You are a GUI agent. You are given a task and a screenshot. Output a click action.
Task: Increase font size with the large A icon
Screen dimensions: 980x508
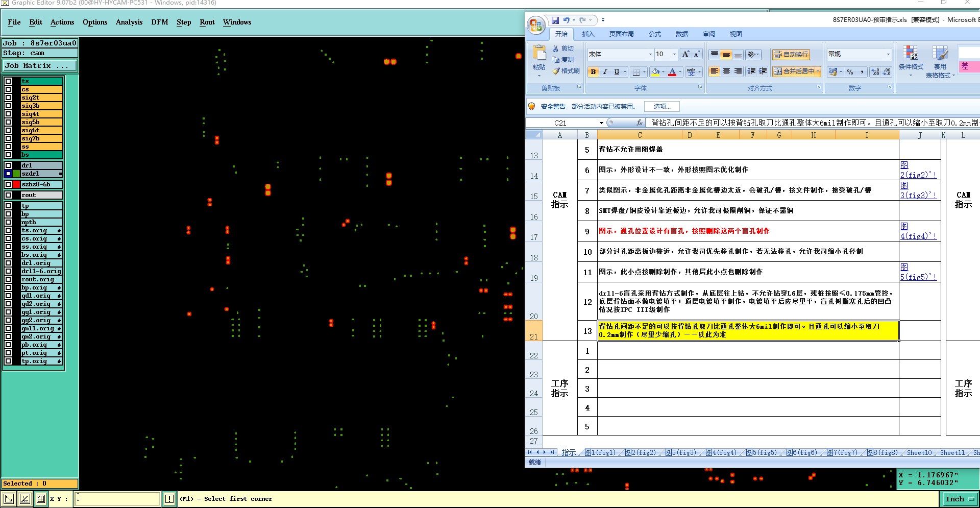(685, 54)
